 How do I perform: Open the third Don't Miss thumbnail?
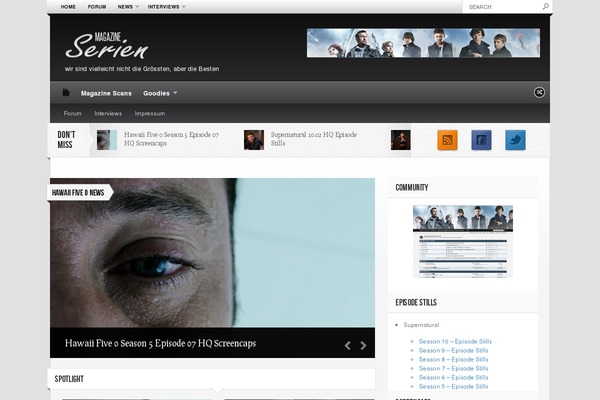point(401,140)
